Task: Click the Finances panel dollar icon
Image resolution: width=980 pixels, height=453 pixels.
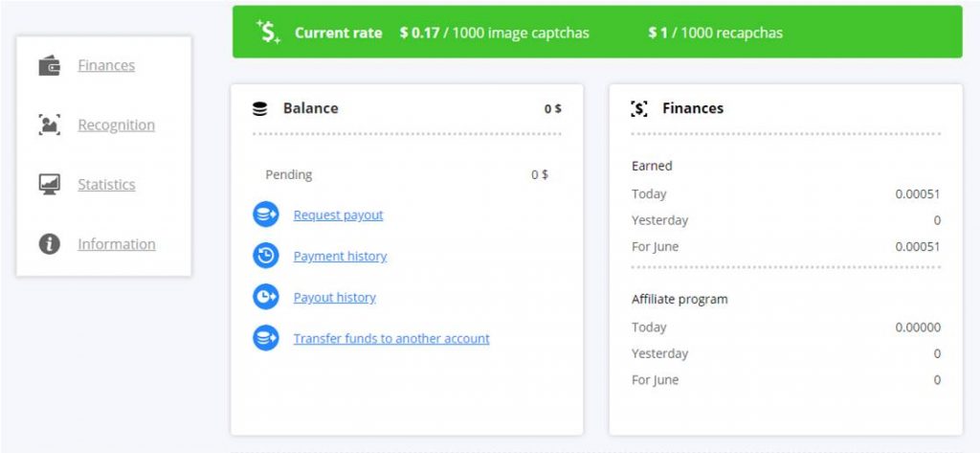Action: click(x=639, y=109)
